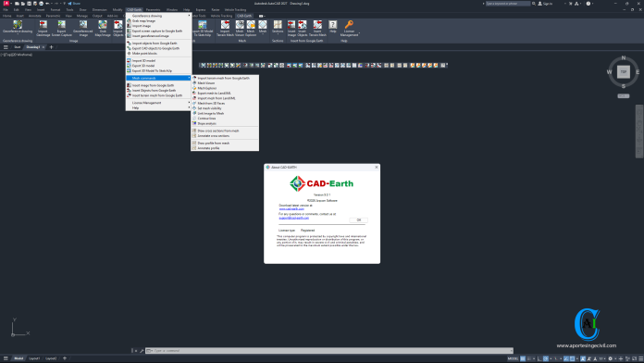The image size is (644, 363).
Task: Expand the Help submenu in CAD-Earth menu
Action: point(159,107)
